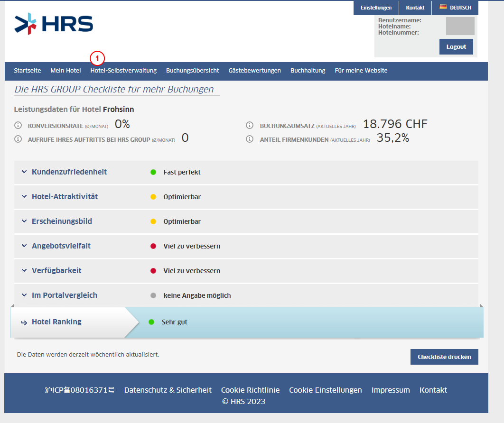Viewport: 504px width, 423px height.
Task: Click the 0% Konversionsrate value
Action: 122,124
